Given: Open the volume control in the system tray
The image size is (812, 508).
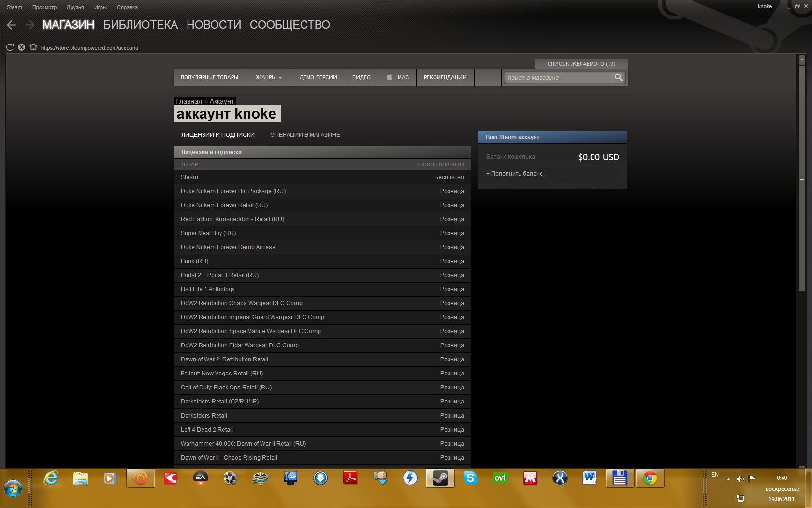Looking at the screenshot, I should point(740,479).
